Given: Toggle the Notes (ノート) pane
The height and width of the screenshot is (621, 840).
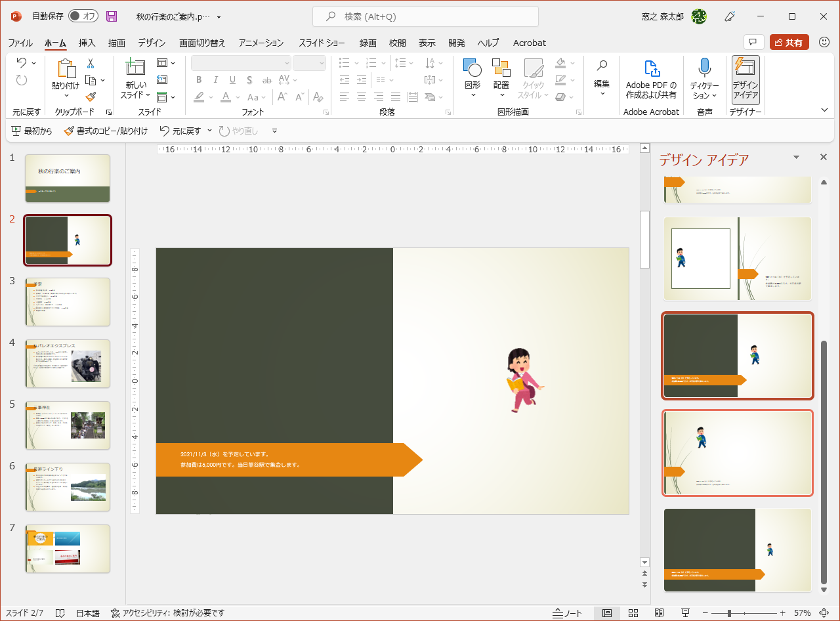Looking at the screenshot, I should pyautogui.click(x=567, y=613).
